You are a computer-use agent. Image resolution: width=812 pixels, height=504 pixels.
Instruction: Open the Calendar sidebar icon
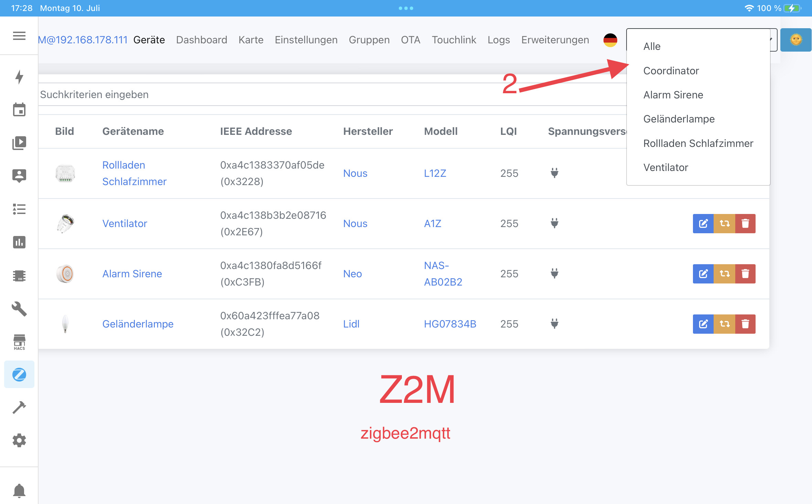[19, 110]
